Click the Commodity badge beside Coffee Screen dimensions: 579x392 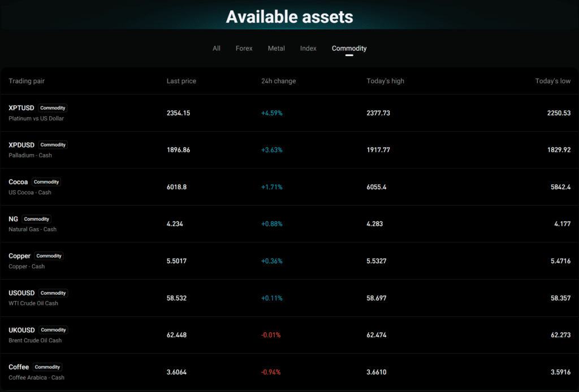click(47, 367)
